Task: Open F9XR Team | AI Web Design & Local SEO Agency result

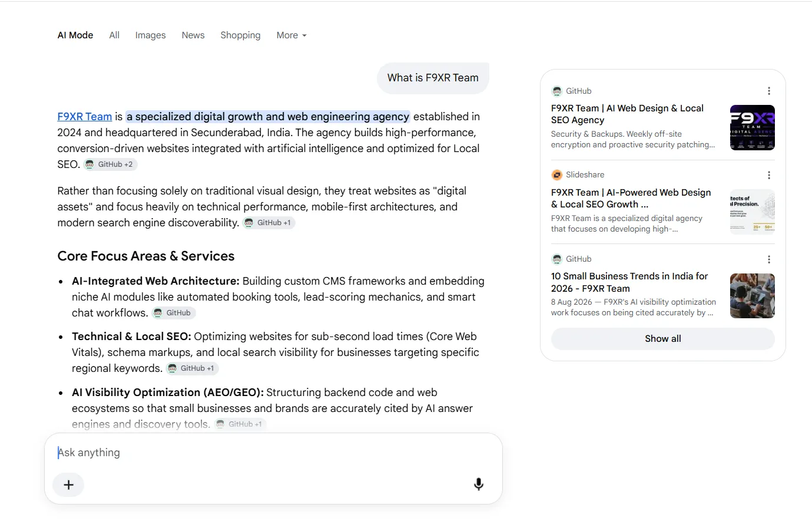Action: (627, 114)
